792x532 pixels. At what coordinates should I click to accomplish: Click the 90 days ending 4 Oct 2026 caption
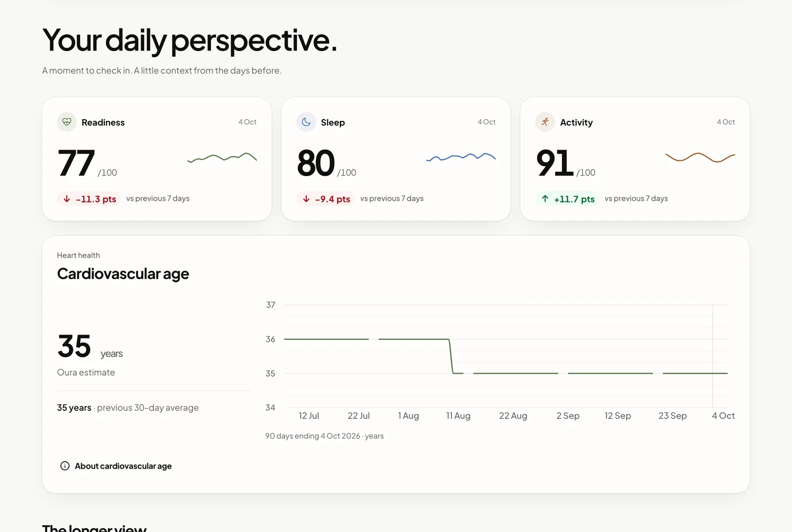pos(324,436)
